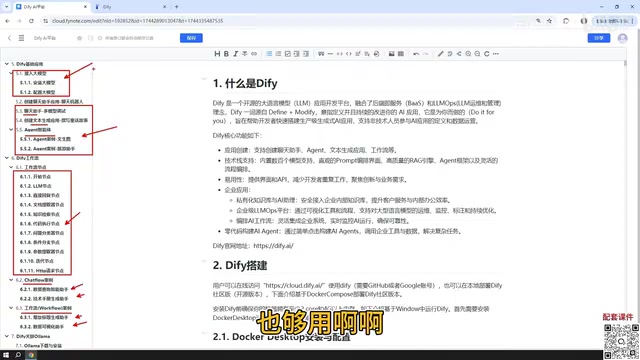Collapse the '6.1. 工作流节点' outline node
Viewport: 640px width, 360px height.
11,167
